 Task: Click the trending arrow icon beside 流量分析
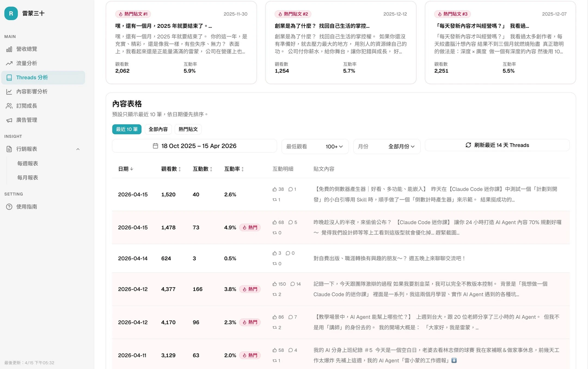tap(9, 63)
